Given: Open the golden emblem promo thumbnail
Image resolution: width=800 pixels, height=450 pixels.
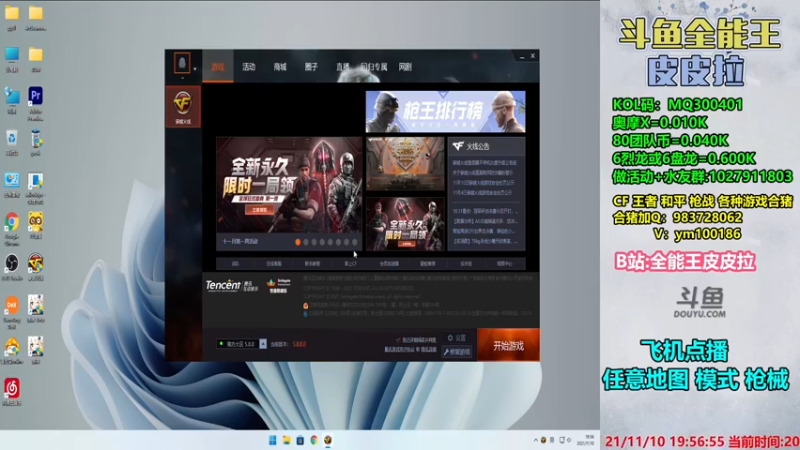Looking at the screenshot, I should 405,164.
